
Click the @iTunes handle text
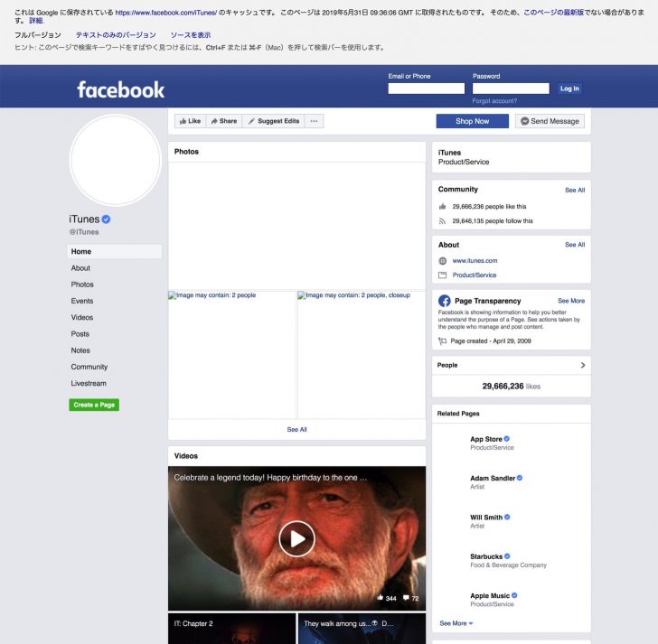[x=84, y=232]
